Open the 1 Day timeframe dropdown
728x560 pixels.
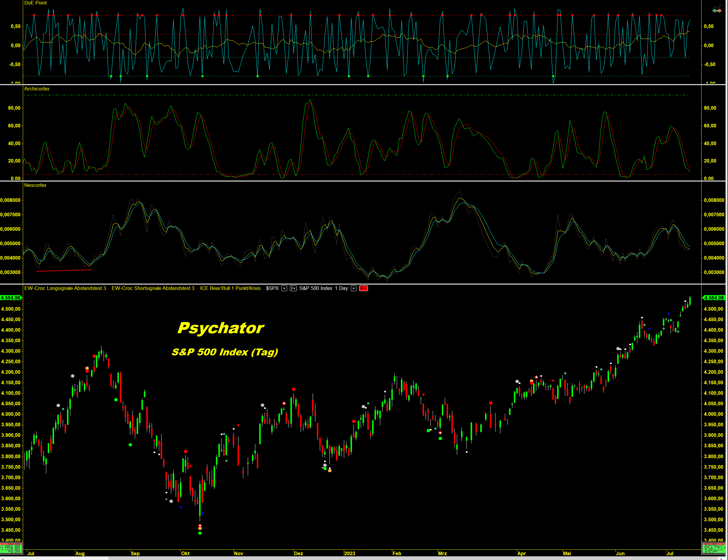pos(354,288)
